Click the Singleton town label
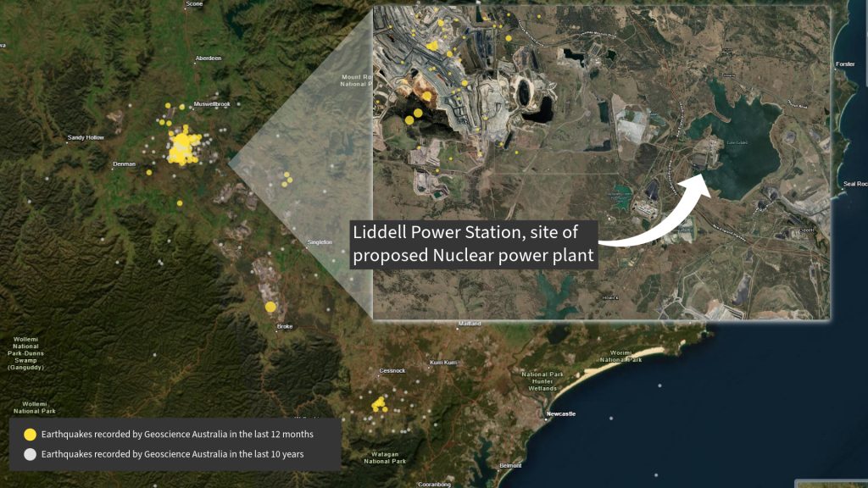This screenshot has height=488, width=868. click(320, 242)
